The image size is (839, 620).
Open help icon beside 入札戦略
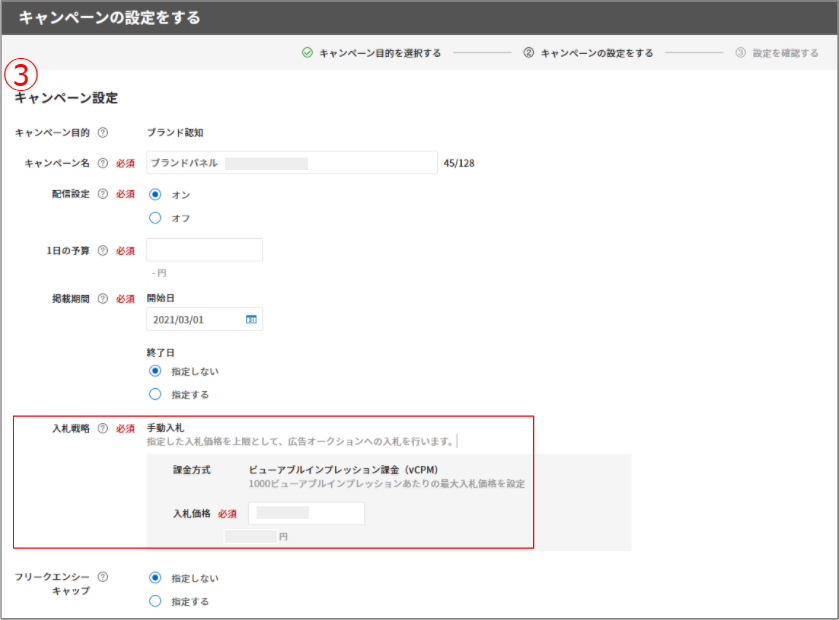tap(103, 428)
